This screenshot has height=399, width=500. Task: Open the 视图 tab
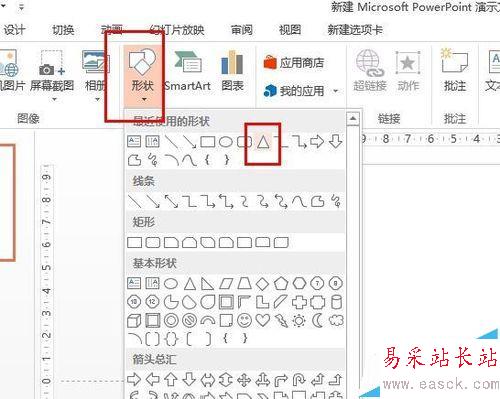(290, 30)
